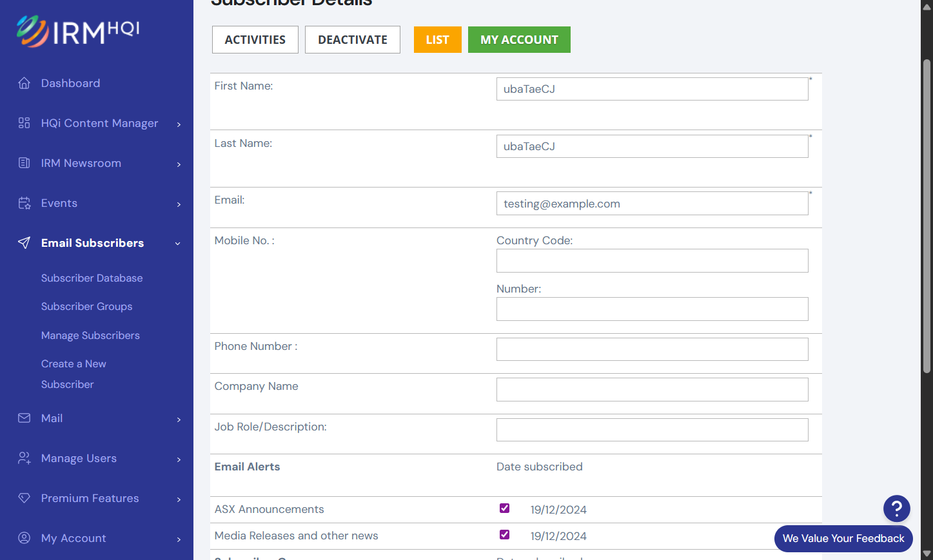Viewport: 933px width, 560px height.
Task: Click the DEACTIVATE button
Action: [x=353, y=40]
